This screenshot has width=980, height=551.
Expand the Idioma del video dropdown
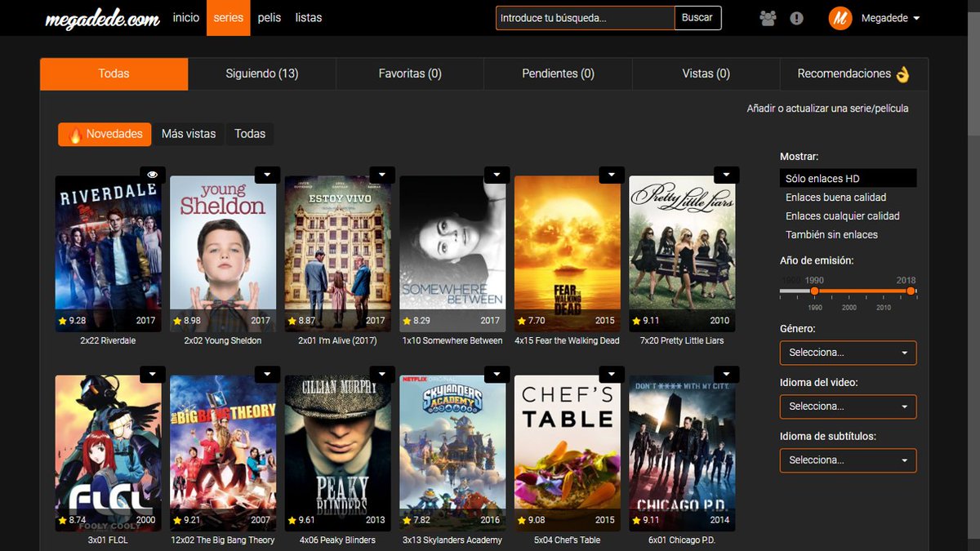coord(848,407)
